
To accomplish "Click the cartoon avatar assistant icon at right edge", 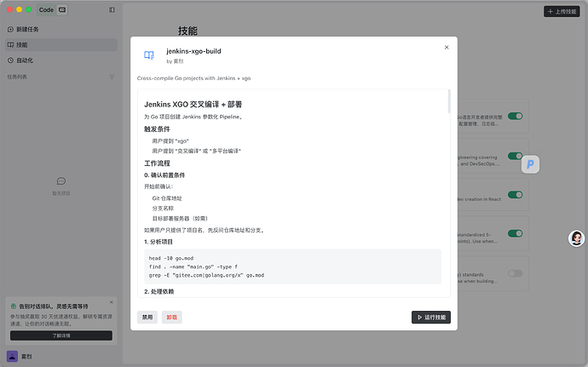I will point(576,238).
